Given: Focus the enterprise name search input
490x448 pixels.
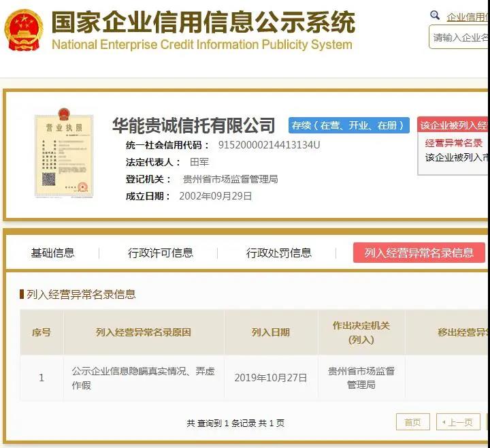Looking at the screenshot, I should tap(461, 37).
